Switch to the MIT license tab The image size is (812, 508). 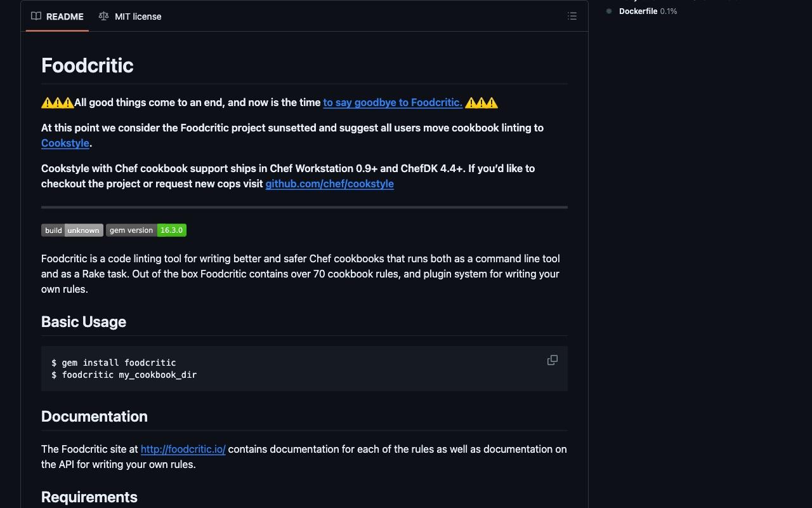pos(130,17)
